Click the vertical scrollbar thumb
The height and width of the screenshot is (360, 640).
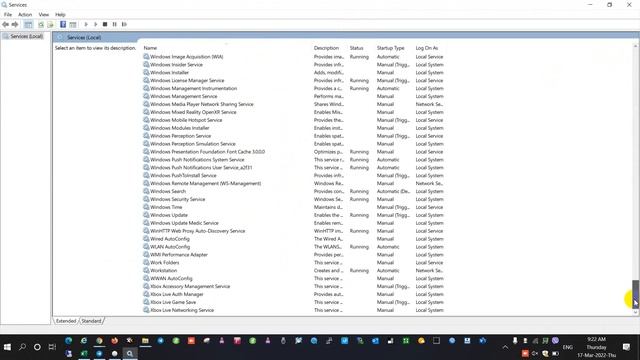click(635, 293)
